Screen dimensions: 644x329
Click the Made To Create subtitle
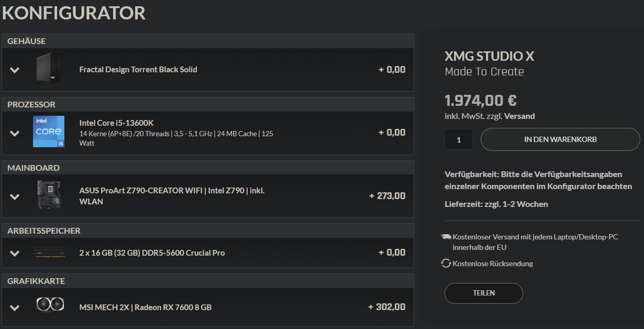pyautogui.click(x=484, y=72)
